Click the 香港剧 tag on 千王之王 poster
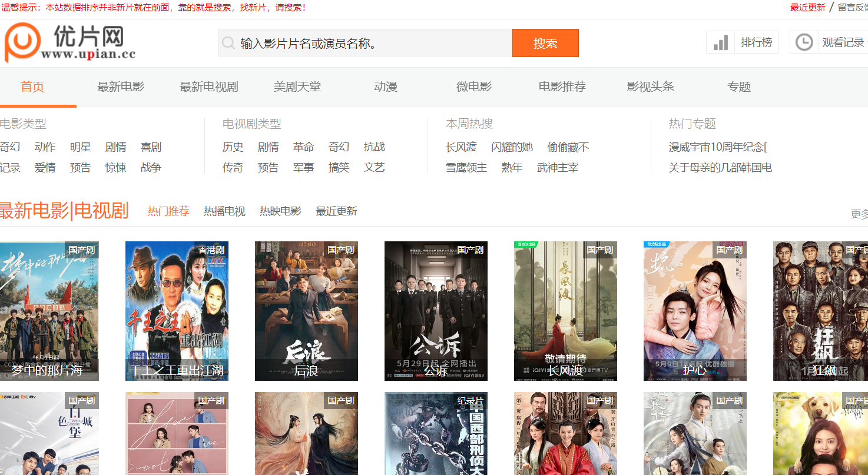868x475 pixels. (x=211, y=250)
